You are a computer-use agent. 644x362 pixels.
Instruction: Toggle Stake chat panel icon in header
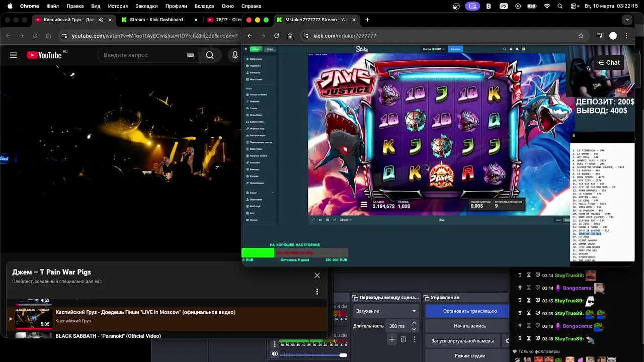pyautogui.click(x=523, y=49)
